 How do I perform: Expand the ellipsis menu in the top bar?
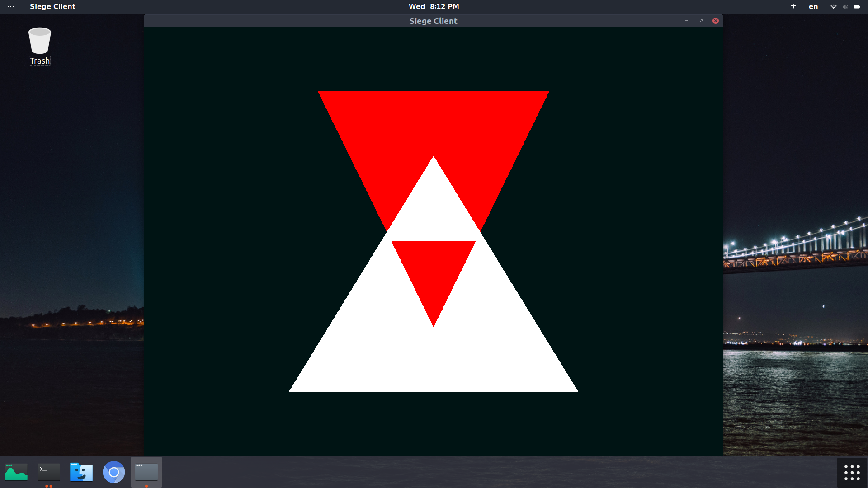tap(11, 6)
